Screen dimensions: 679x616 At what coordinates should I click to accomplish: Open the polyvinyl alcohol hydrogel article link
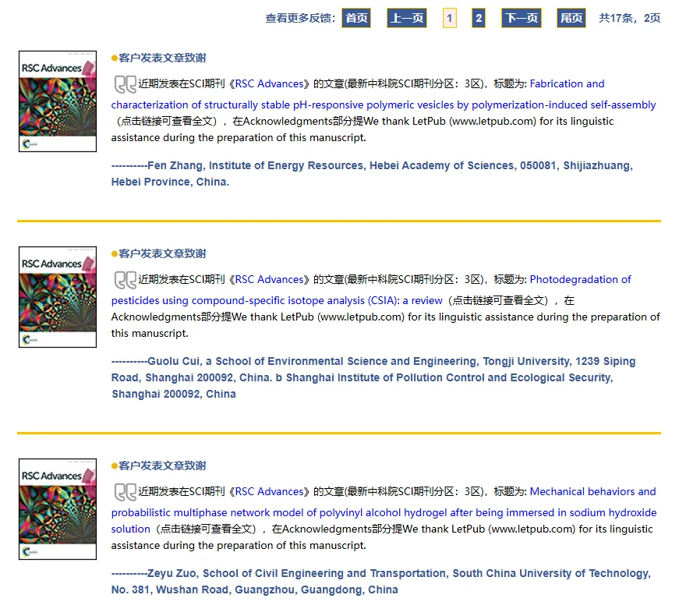click(x=384, y=512)
